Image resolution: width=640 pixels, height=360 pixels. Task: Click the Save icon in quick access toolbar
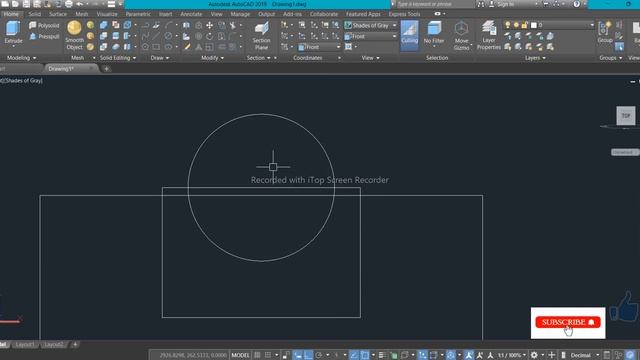point(26,4)
